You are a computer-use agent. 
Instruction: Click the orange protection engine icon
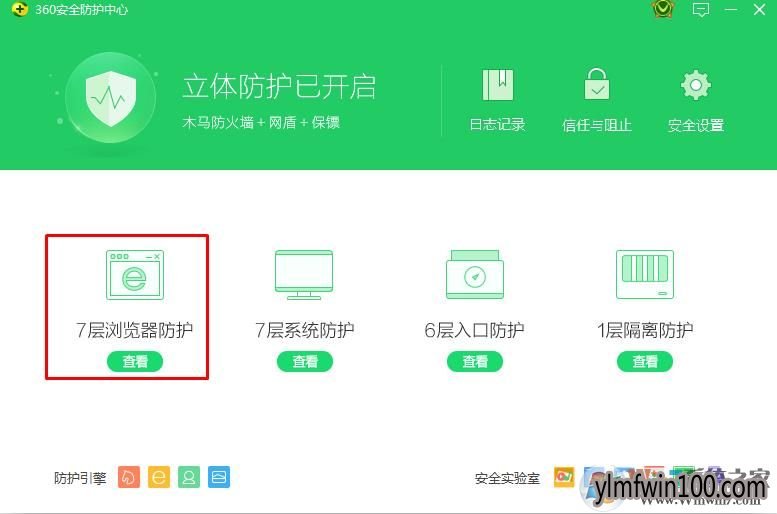[x=129, y=477]
